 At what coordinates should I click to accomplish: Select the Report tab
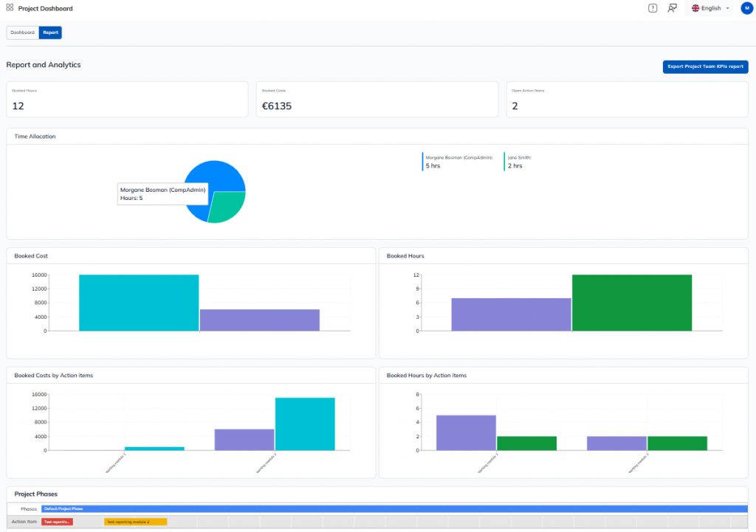50,32
